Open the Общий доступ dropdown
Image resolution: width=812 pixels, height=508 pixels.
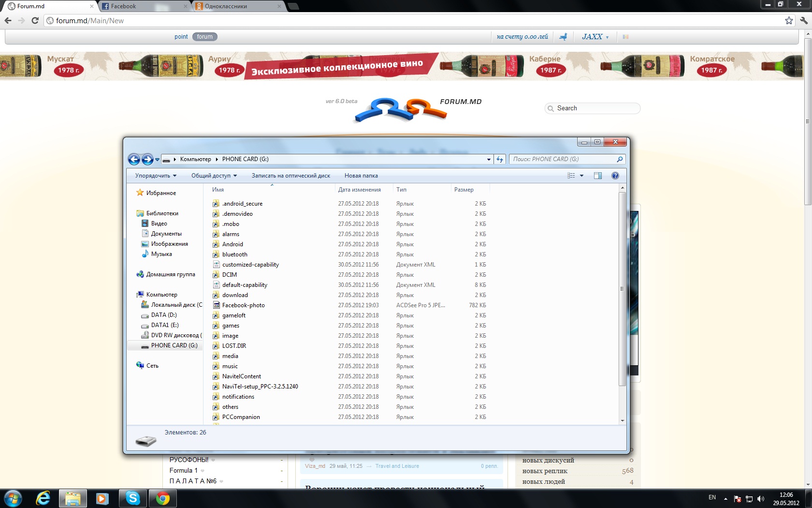(214, 176)
